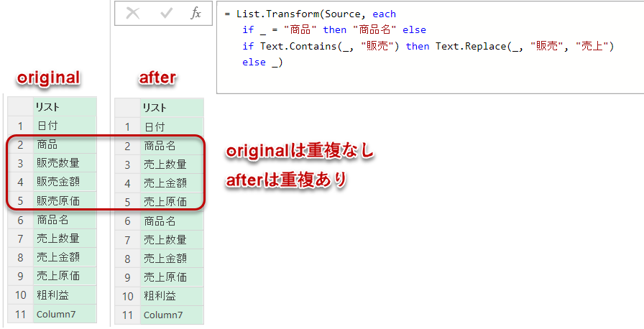Image resolution: width=644 pixels, height=329 pixels.
Task: Select the リスト header in the original table
Action: coord(65,106)
